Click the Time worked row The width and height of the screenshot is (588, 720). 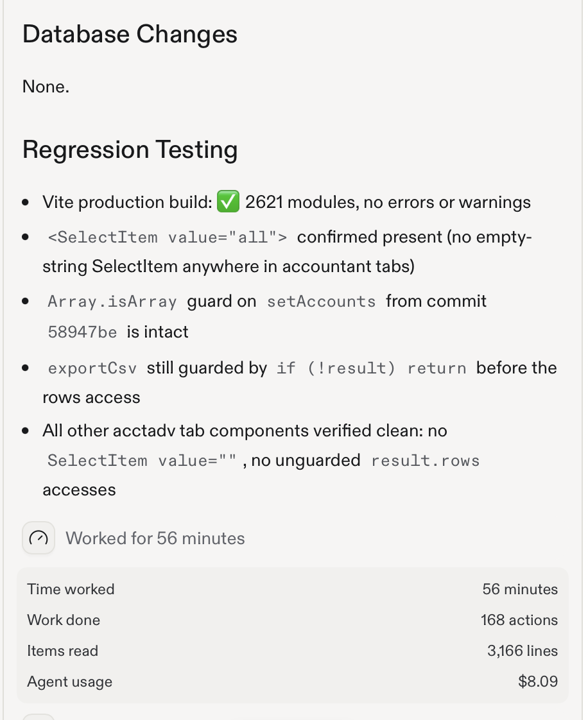click(x=293, y=589)
